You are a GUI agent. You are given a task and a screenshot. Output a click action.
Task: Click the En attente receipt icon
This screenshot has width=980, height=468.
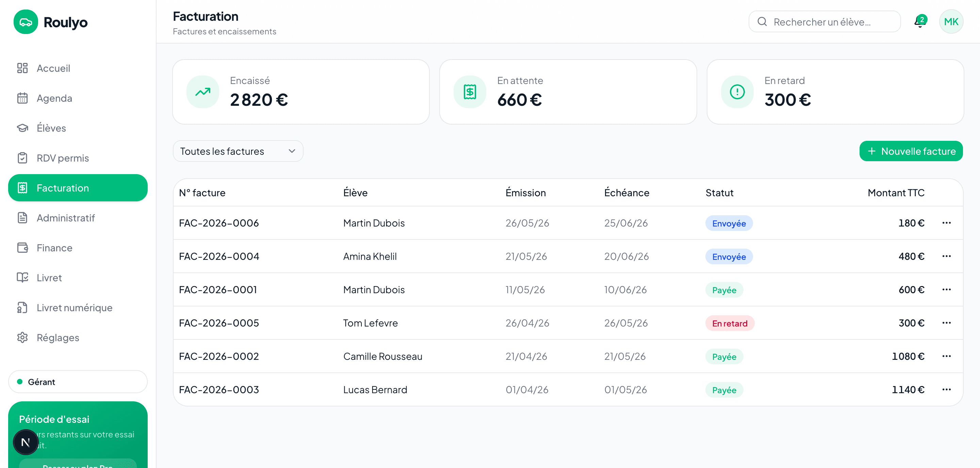coord(470,91)
